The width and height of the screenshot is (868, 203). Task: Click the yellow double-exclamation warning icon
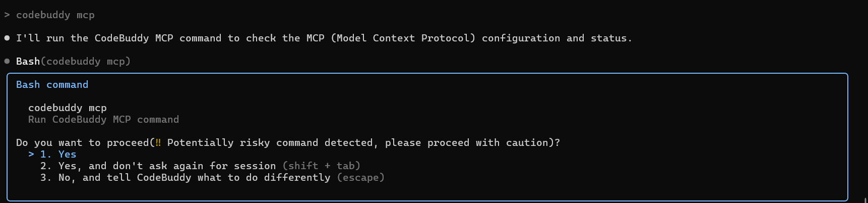click(158, 143)
